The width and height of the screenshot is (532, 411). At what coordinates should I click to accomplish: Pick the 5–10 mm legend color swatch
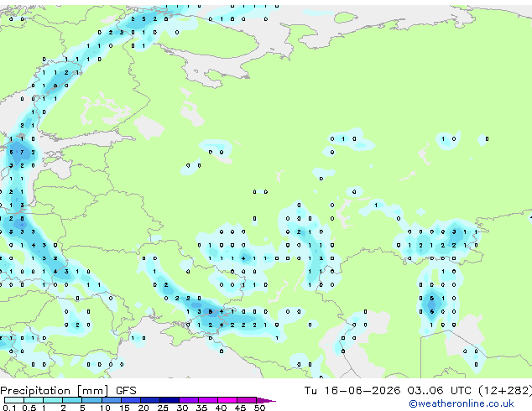pos(91,400)
